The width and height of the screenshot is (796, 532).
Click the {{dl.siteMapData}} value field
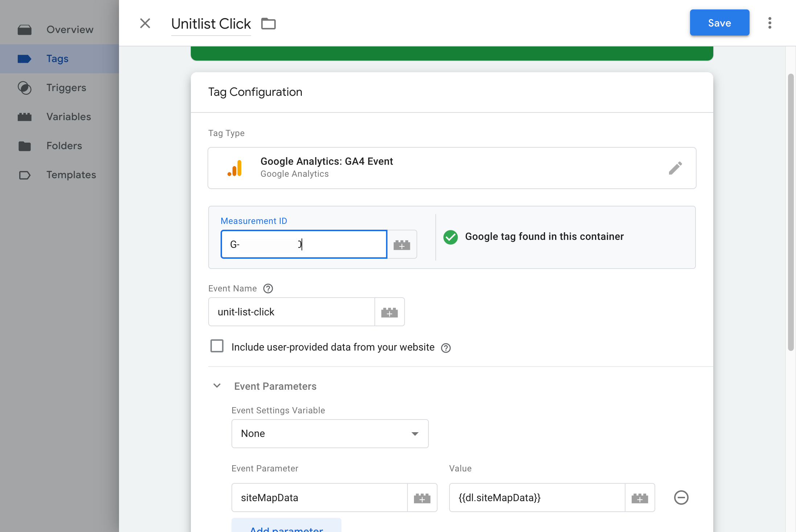pyautogui.click(x=537, y=498)
